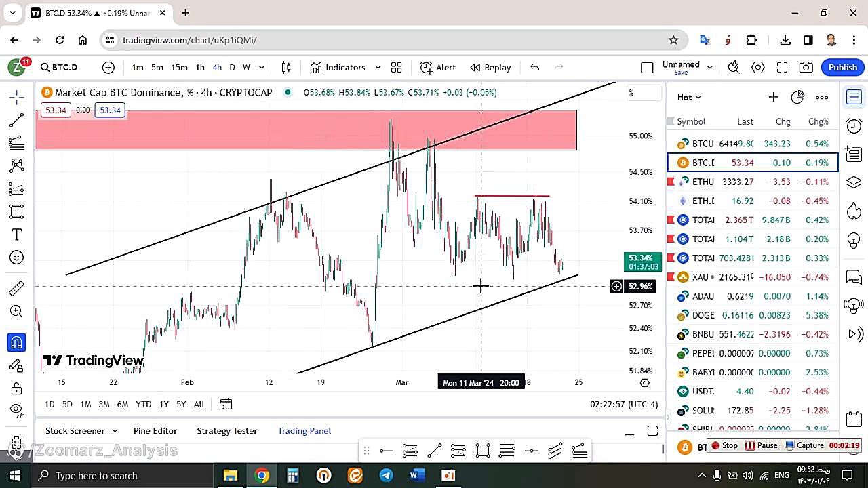Select the trend line drawing tool
The width and height of the screenshot is (868, 488).
click(x=17, y=120)
